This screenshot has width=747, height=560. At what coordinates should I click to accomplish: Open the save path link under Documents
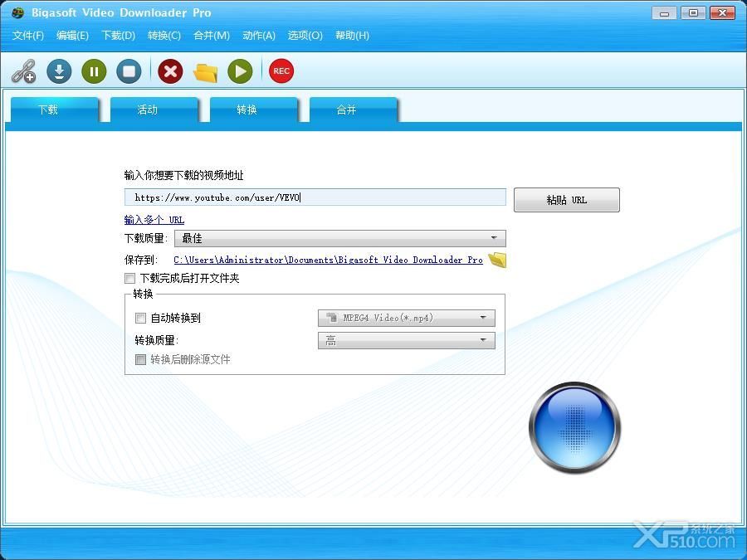point(328,260)
